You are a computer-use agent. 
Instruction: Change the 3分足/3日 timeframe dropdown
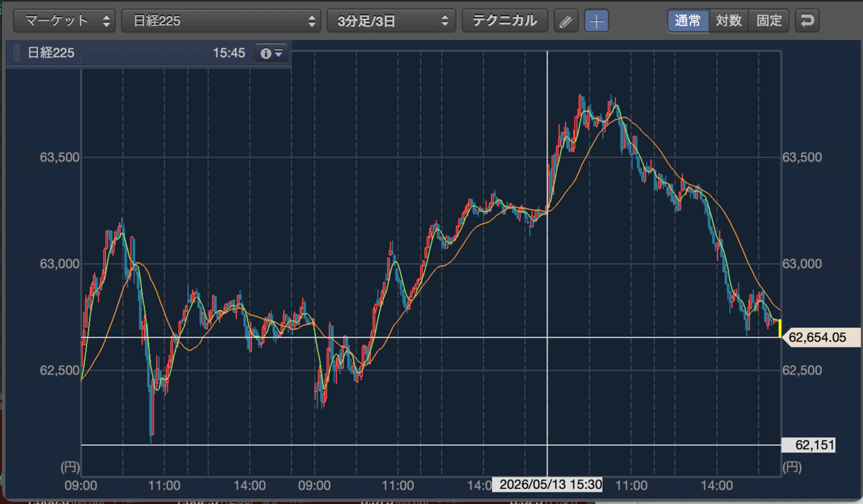[x=391, y=21]
